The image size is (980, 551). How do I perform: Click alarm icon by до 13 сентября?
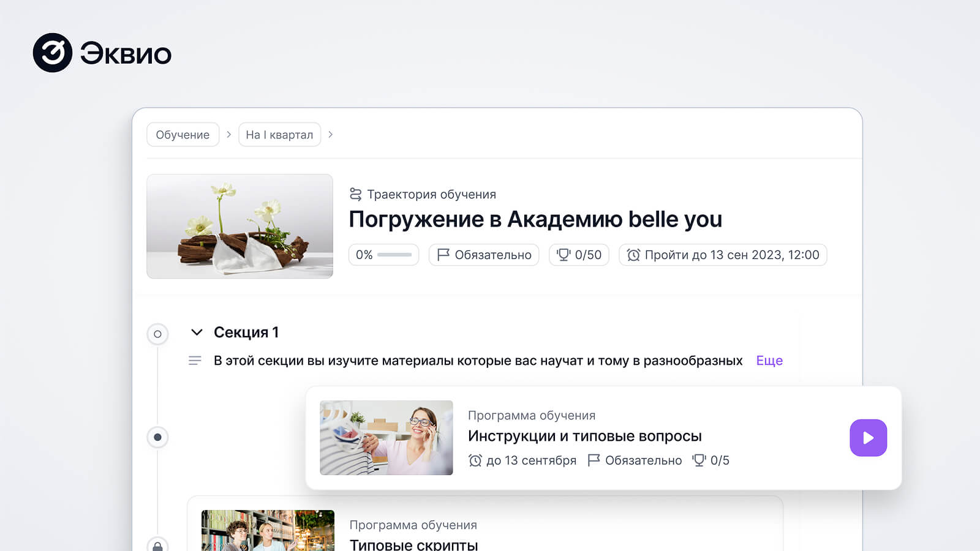pyautogui.click(x=475, y=460)
